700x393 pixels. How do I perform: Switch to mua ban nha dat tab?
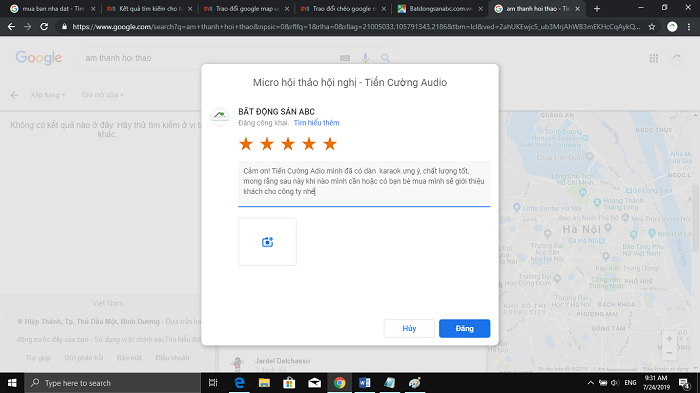coord(53,8)
